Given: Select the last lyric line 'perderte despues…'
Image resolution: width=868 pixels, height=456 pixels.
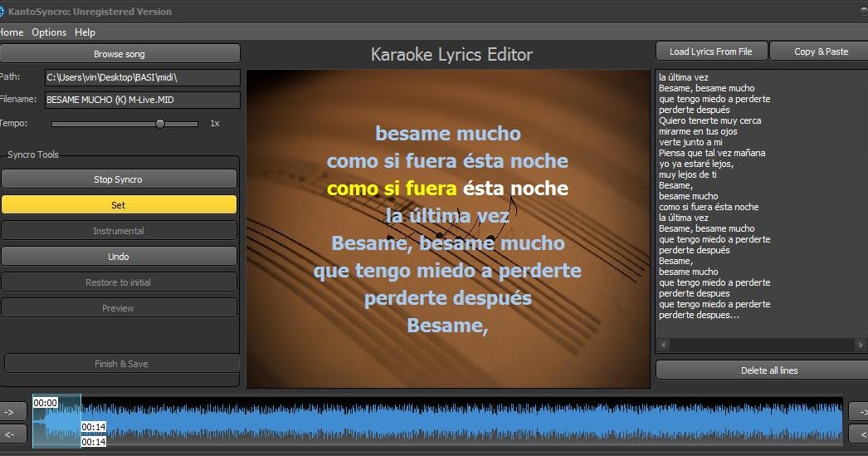Looking at the screenshot, I should (x=699, y=315).
